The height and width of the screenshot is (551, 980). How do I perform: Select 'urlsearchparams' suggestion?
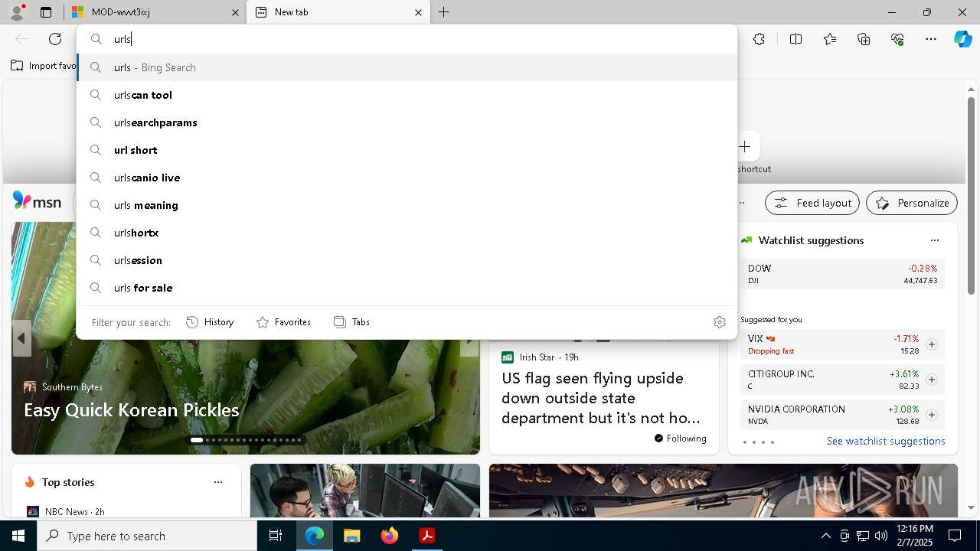407,122
